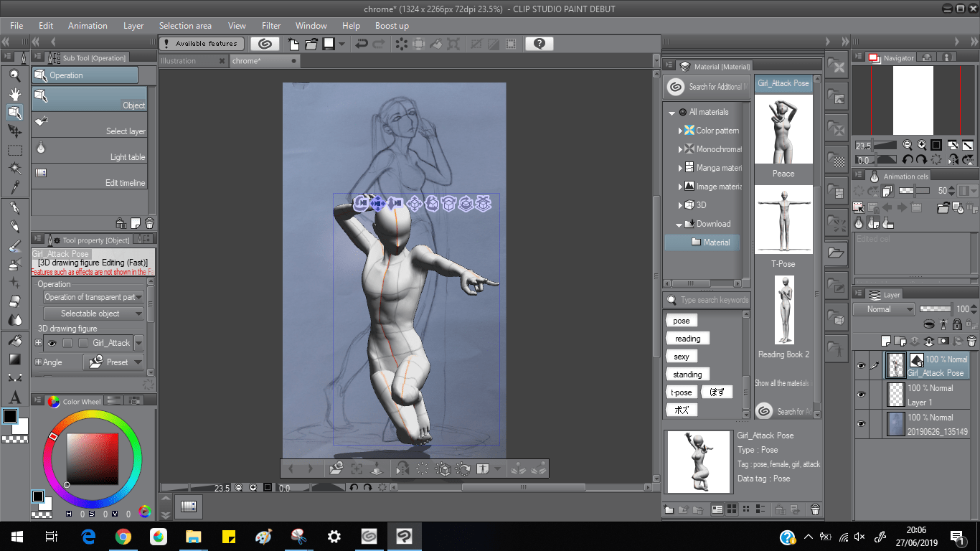Open the Selectable object dropdown
Screen dimensions: 980x551
(93, 314)
